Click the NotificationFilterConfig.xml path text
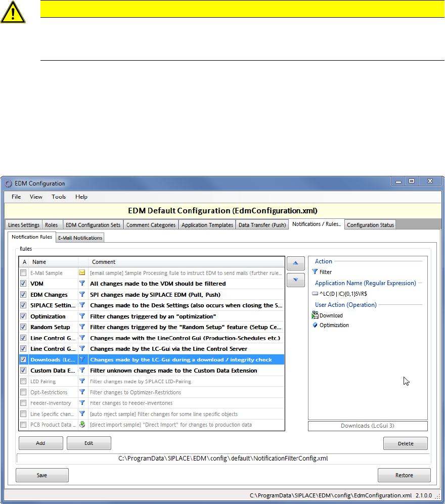The height and width of the screenshot is (504, 445). [x=223, y=459]
